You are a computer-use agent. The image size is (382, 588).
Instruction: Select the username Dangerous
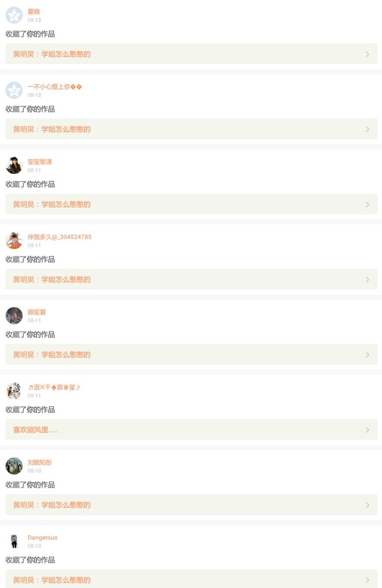[x=42, y=537]
